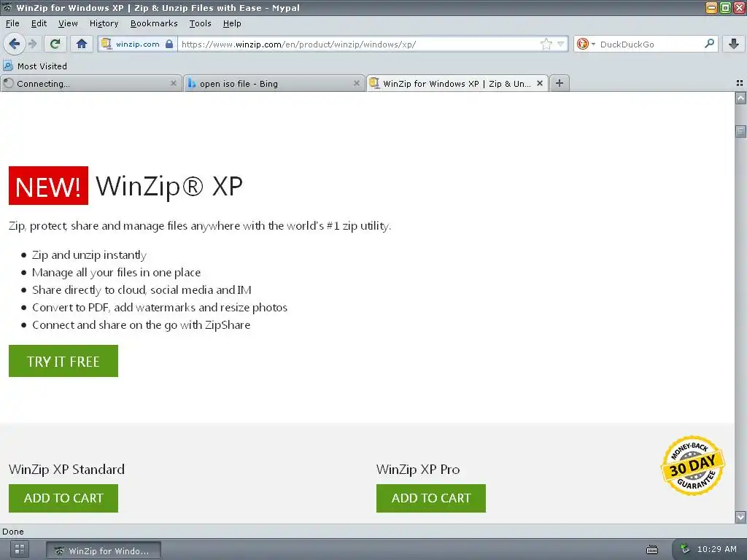The image size is (747, 560).
Task: Open the History menu
Action: (x=104, y=23)
